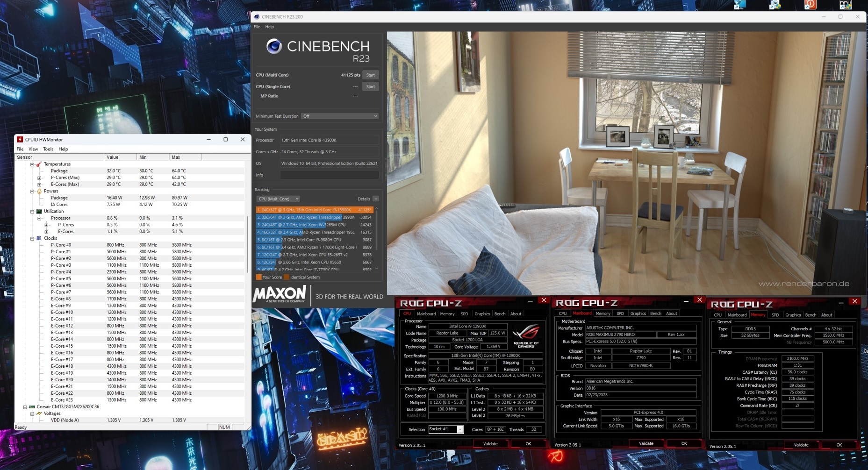Screen dimensions: 868x470
Task: Click the waveform icon beside Clocks
Action: click(x=39, y=238)
